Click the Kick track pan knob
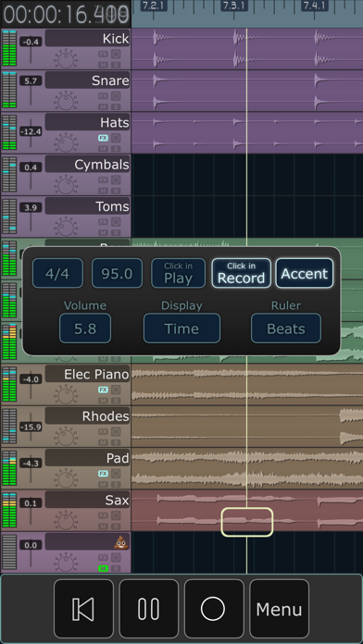 pyautogui.click(x=66, y=60)
